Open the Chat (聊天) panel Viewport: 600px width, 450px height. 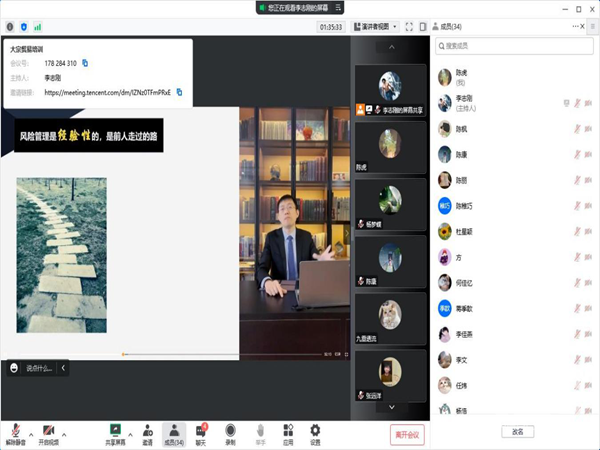coord(201,430)
